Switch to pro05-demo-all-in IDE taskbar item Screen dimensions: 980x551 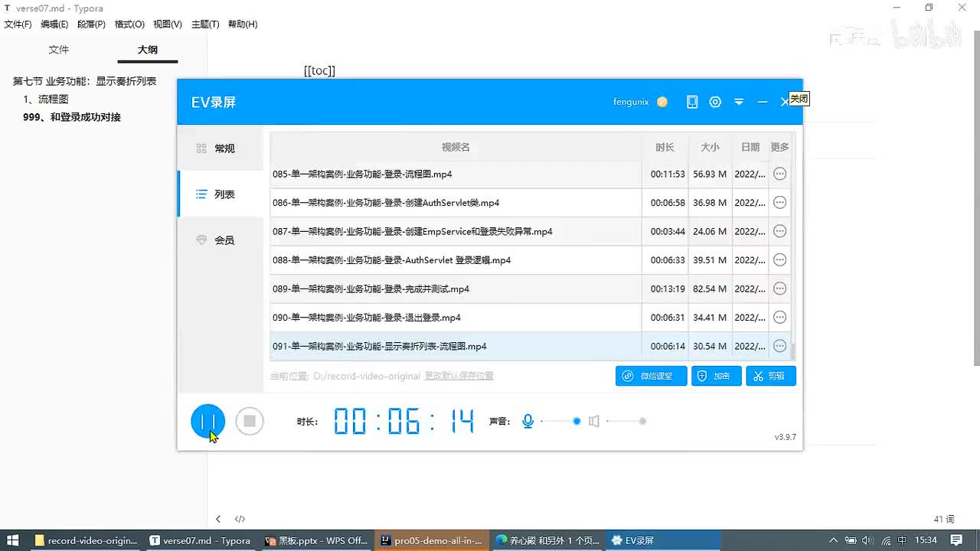(432, 540)
